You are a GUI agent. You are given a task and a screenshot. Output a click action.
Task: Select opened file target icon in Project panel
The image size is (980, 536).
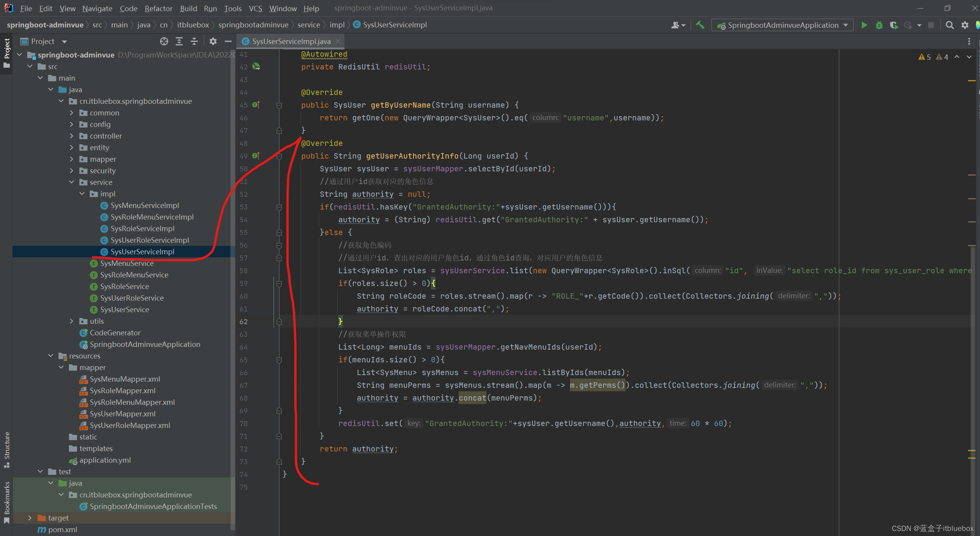(164, 41)
